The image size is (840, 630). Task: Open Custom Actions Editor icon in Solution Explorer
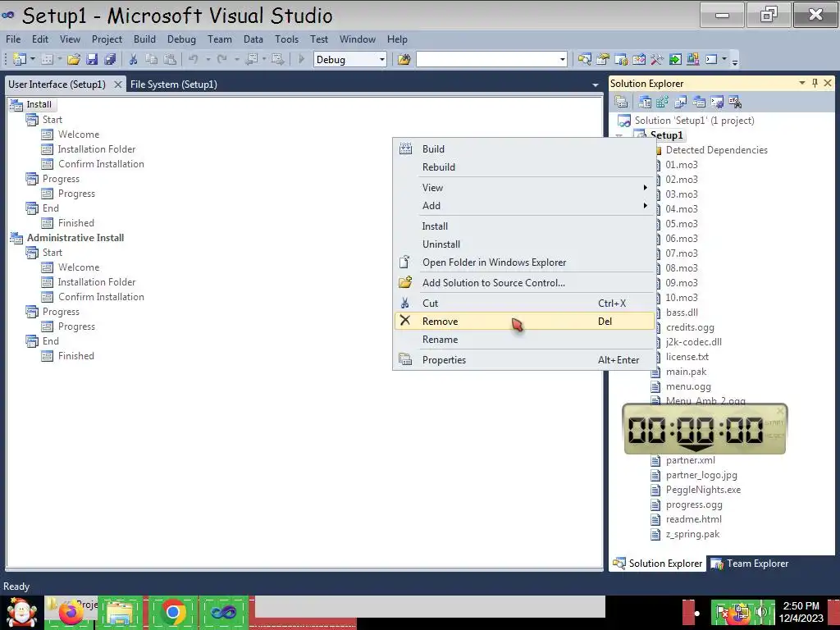click(x=717, y=102)
